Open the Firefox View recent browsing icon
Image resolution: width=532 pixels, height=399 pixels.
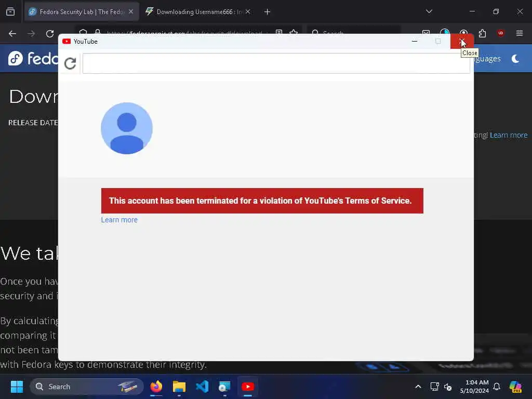[x=10, y=12]
